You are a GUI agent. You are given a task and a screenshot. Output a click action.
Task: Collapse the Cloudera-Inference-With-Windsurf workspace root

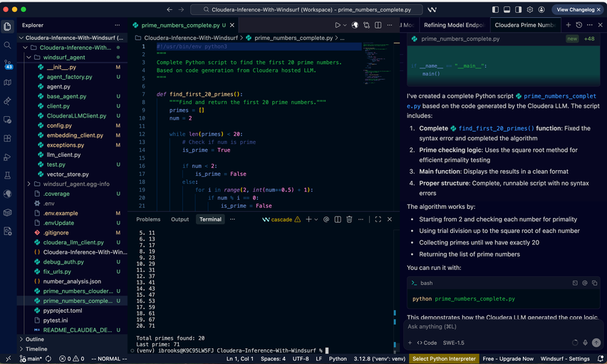[21, 38]
